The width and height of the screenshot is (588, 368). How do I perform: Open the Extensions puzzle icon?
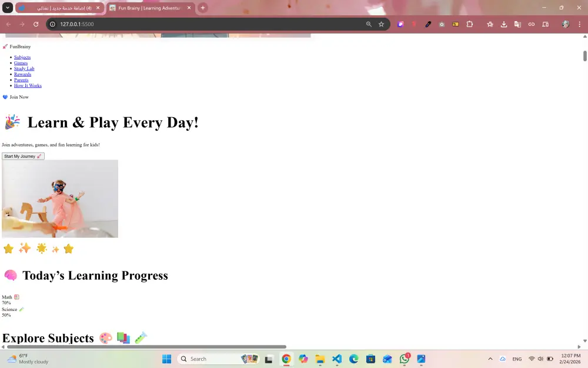[469, 24]
